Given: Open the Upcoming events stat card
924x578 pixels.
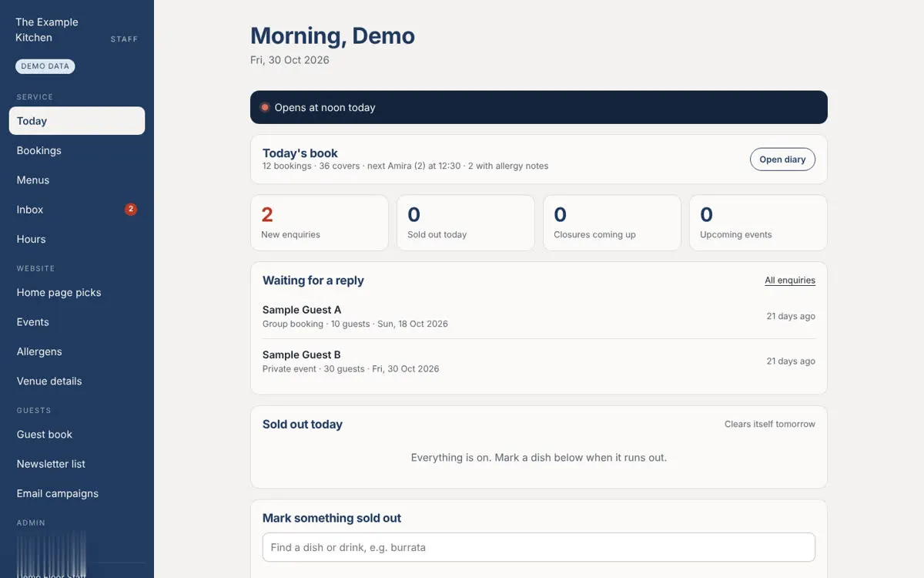Looking at the screenshot, I should coord(758,223).
